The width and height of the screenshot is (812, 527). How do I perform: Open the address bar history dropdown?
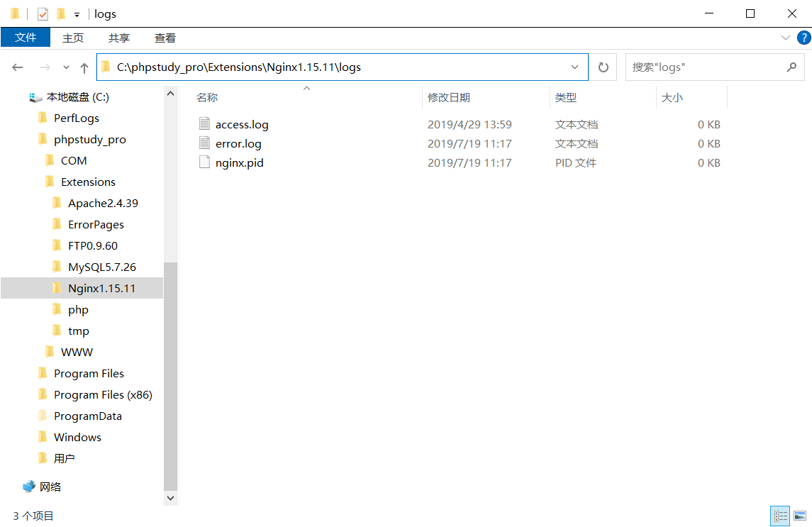tap(575, 67)
